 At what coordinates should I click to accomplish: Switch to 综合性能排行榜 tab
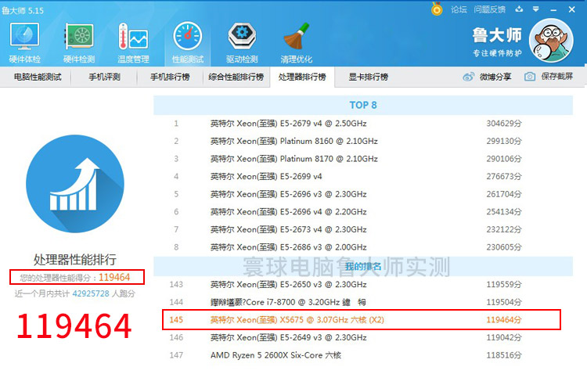point(236,77)
